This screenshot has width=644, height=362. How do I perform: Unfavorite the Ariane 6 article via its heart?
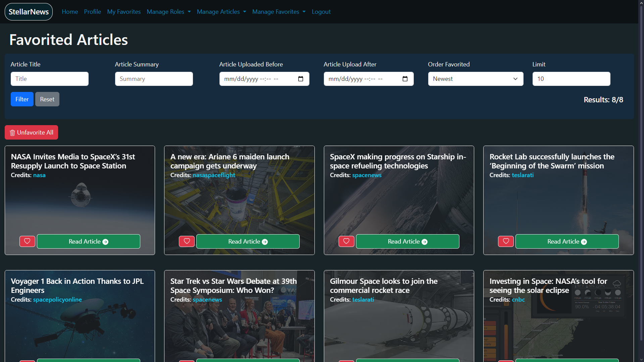pyautogui.click(x=187, y=241)
